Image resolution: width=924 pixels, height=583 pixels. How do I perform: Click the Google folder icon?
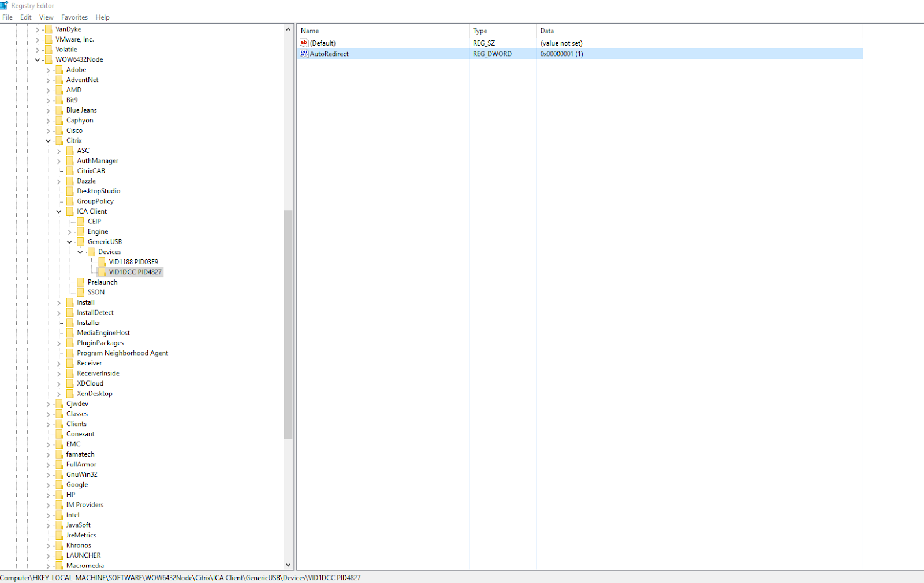pyautogui.click(x=59, y=485)
